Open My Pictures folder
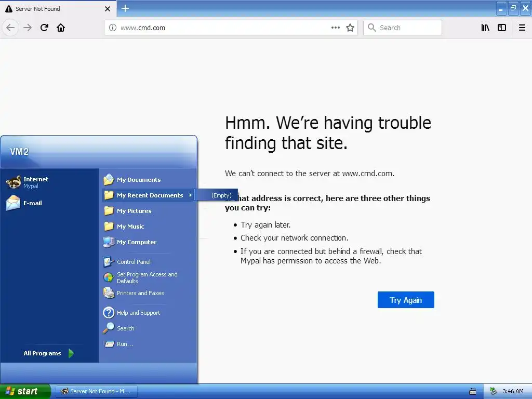This screenshot has height=399, width=532. tap(148, 211)
